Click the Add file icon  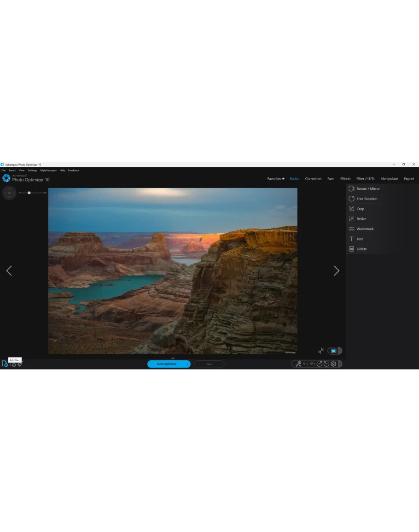5,364
